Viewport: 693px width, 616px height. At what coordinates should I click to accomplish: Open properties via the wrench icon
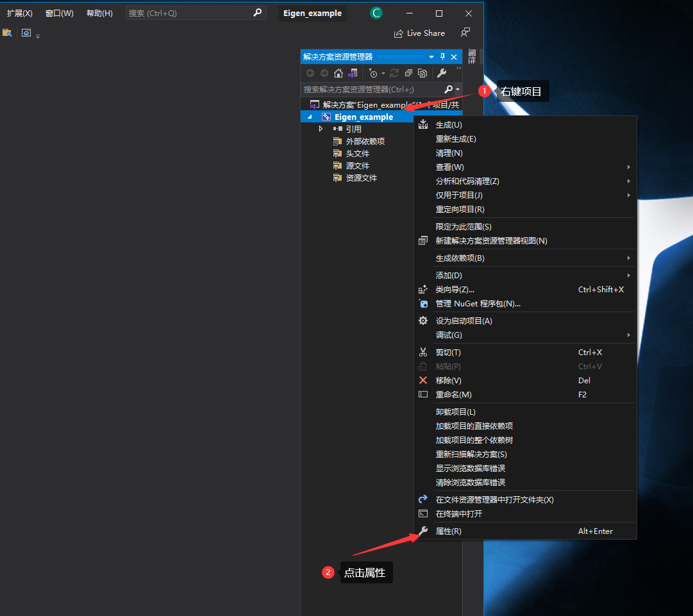[441, 73]
